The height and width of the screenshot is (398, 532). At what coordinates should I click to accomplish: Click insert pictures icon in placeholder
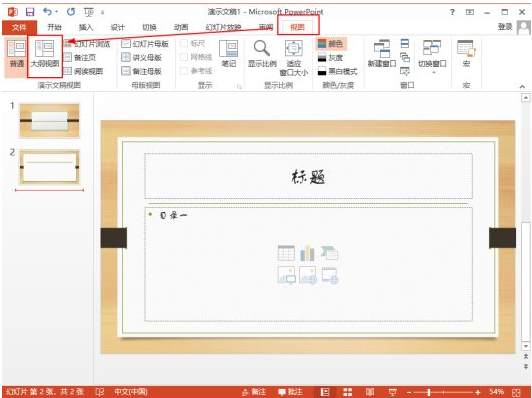click(286, 274)
